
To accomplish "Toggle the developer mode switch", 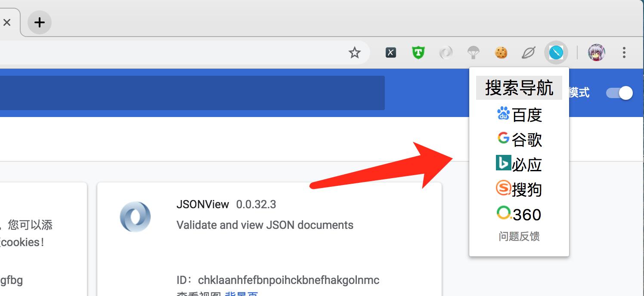I will coord(619,93).
